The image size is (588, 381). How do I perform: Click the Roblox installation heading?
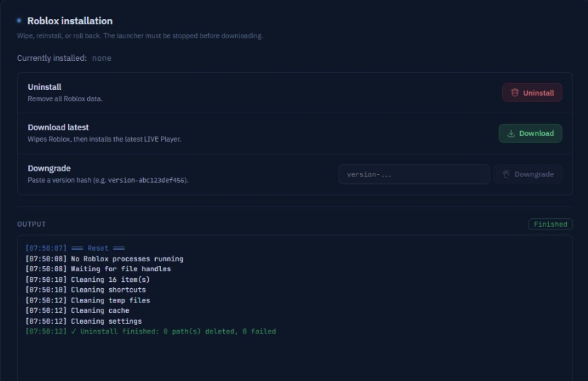[69, 21]
